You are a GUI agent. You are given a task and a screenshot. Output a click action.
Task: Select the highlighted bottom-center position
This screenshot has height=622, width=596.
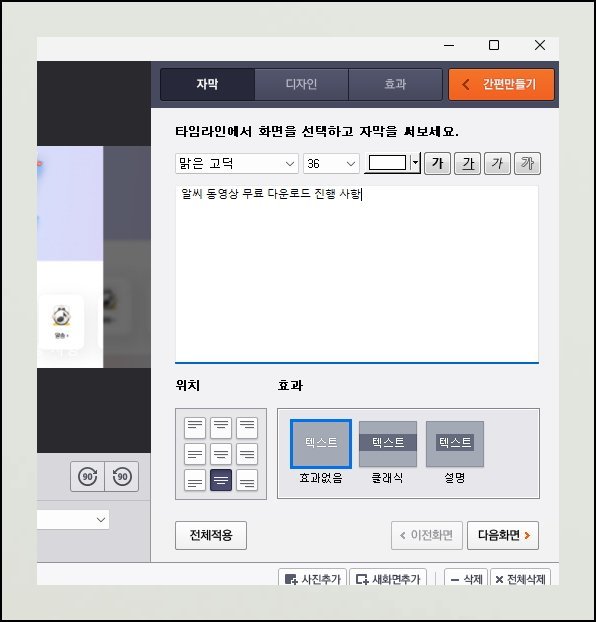[x=221, y=480]
